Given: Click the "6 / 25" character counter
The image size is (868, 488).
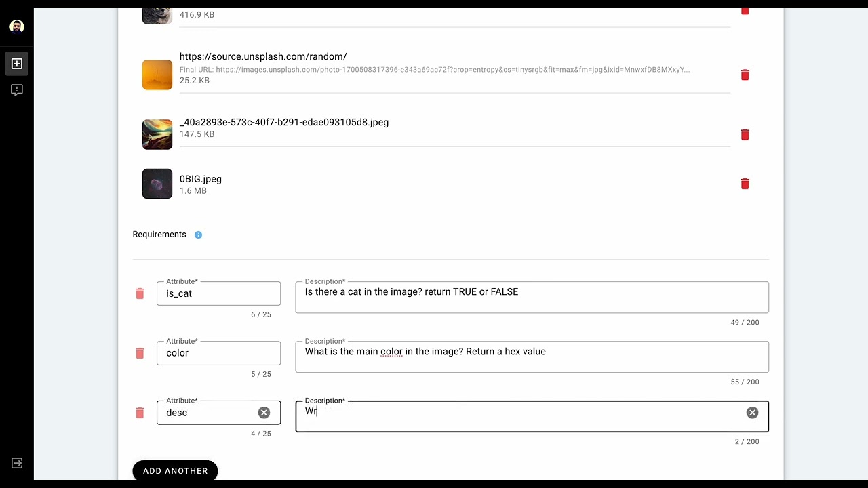Looking at the screenshot, I should tap(261, 314).
